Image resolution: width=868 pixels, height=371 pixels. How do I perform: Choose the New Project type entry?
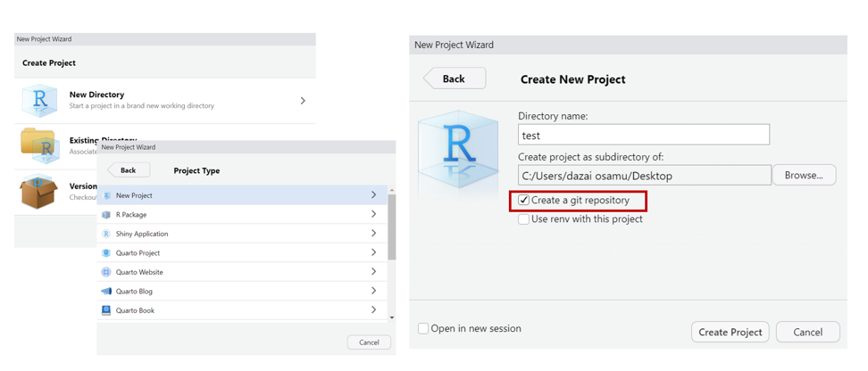click(134, 195)
